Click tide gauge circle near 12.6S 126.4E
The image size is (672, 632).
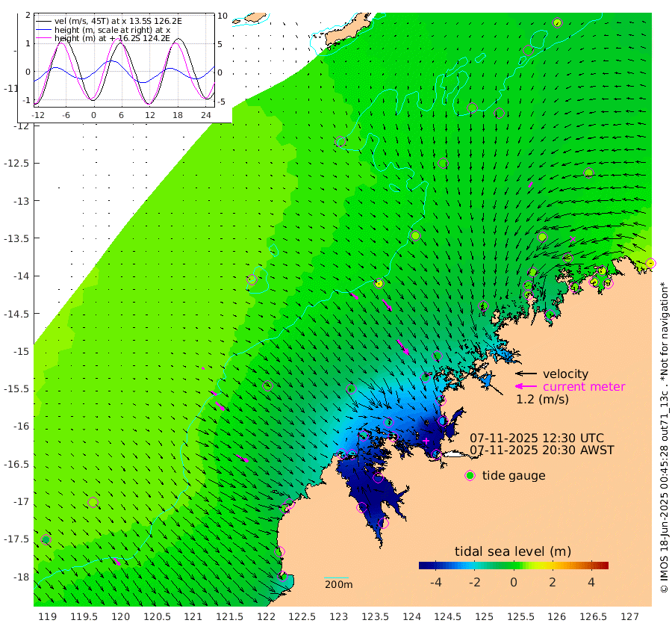[x=588, y=173]
